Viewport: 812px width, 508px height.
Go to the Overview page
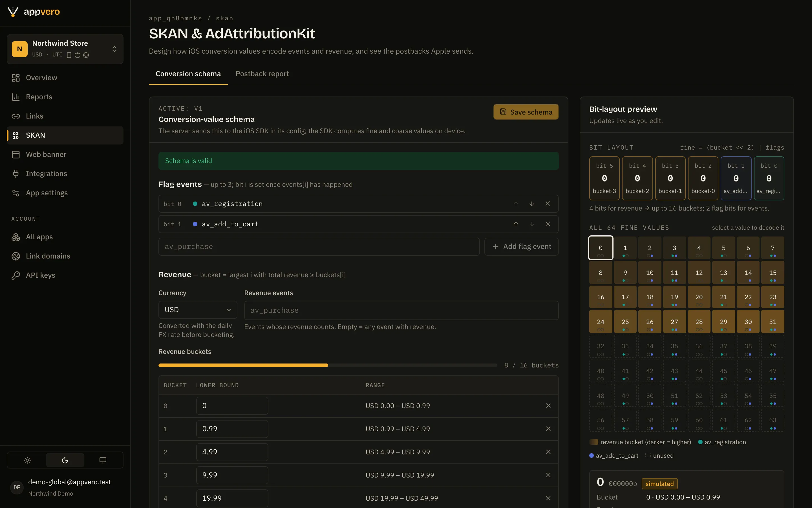coord(65,78)
